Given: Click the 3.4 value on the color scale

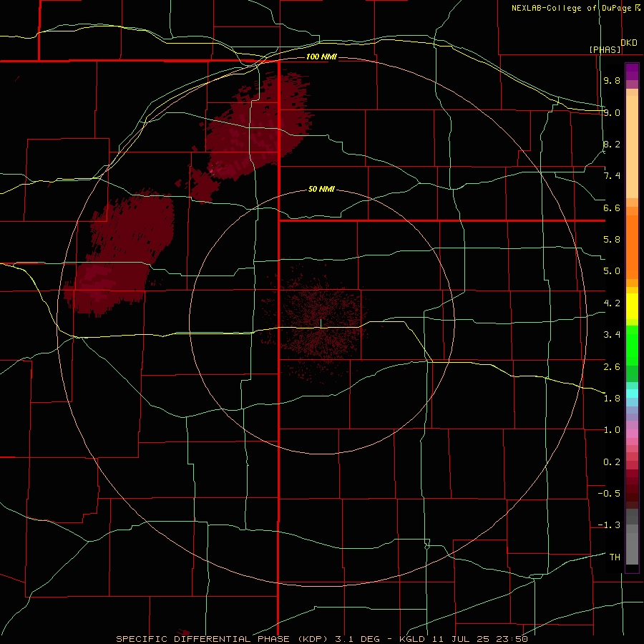Looking at the screenshot, I should (x=612, y=335).
